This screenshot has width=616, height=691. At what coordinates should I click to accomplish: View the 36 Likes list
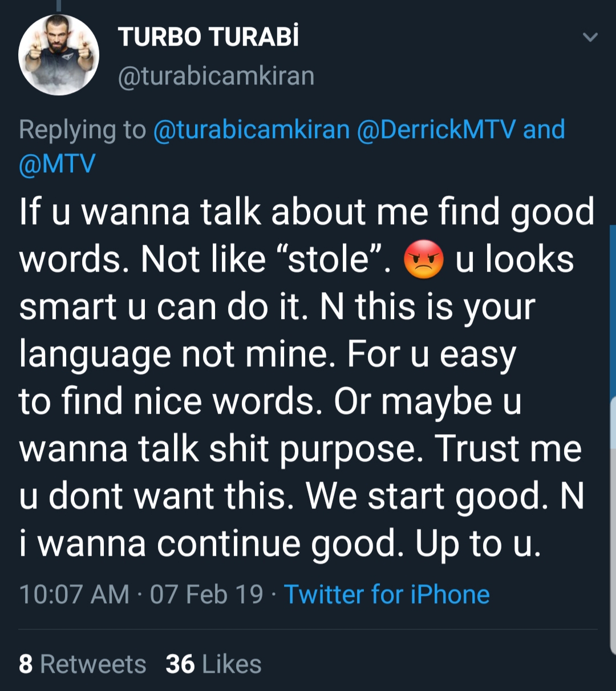[x=213, y=664]
